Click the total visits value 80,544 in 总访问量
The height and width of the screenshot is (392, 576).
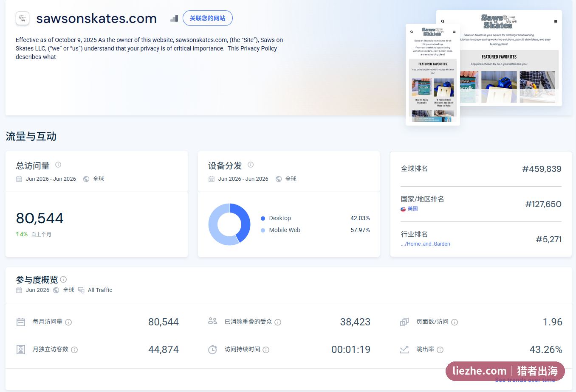tap(40, 218)
